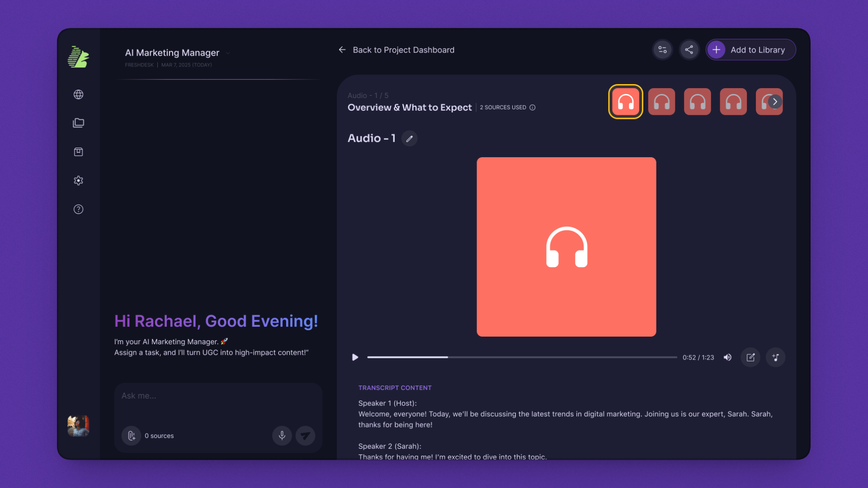
Task: Send the message with paper plane
Action: pos(306,436)
